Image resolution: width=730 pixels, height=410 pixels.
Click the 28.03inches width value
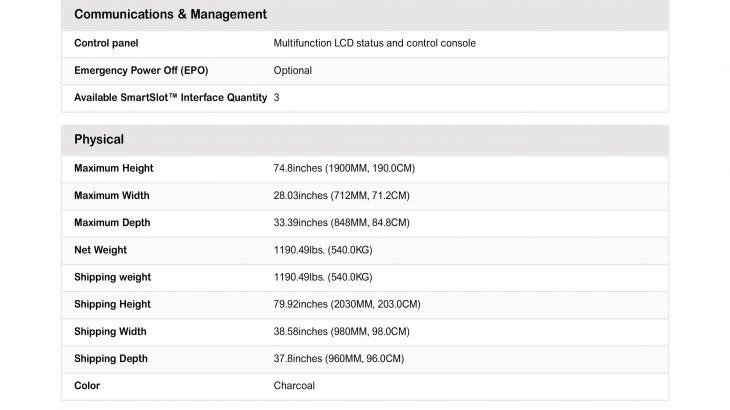341,195
